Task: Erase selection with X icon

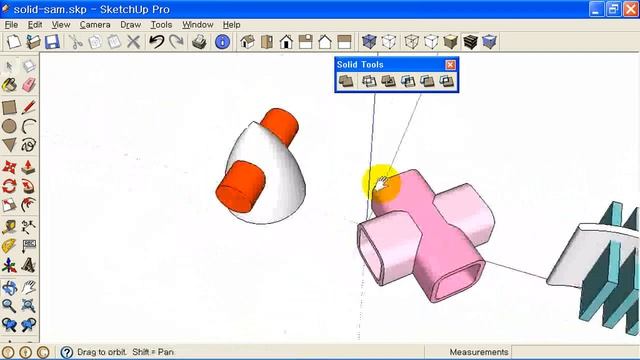Action: click(x=133, y=42)
